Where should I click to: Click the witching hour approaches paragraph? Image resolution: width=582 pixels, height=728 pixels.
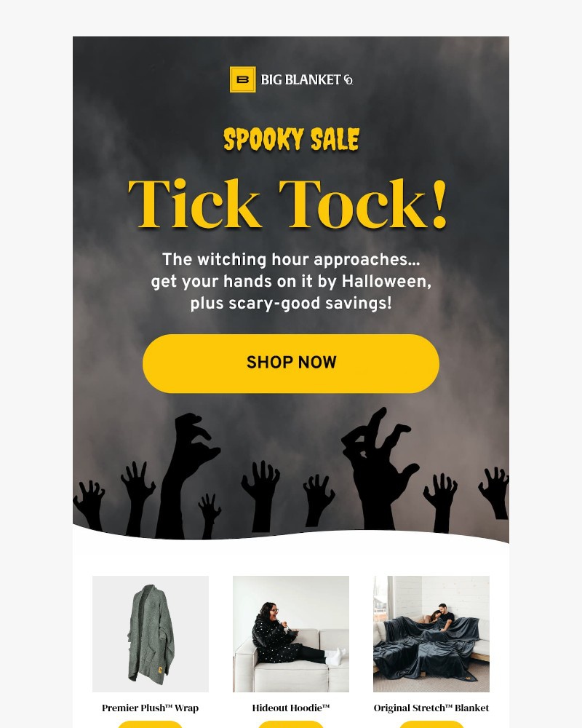[291, 281]
